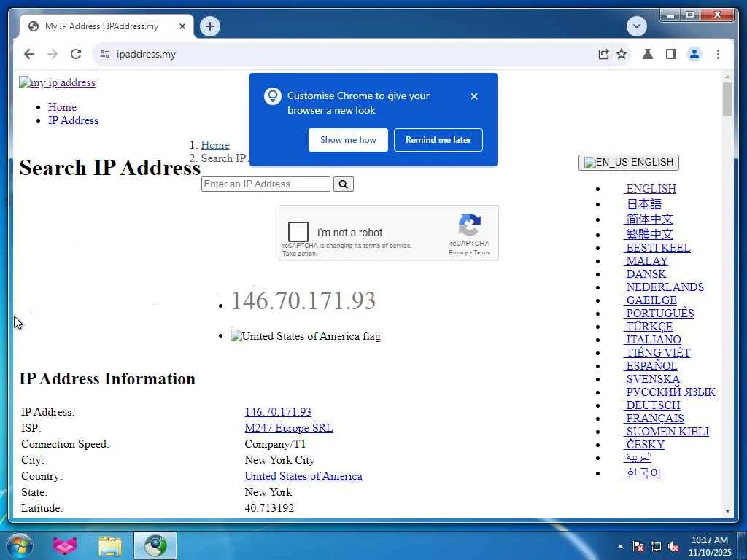The width and height of the screenshot is (747, 560).
Task: Open the reCAPTCHA Privacy link
Action: (458, 253)
